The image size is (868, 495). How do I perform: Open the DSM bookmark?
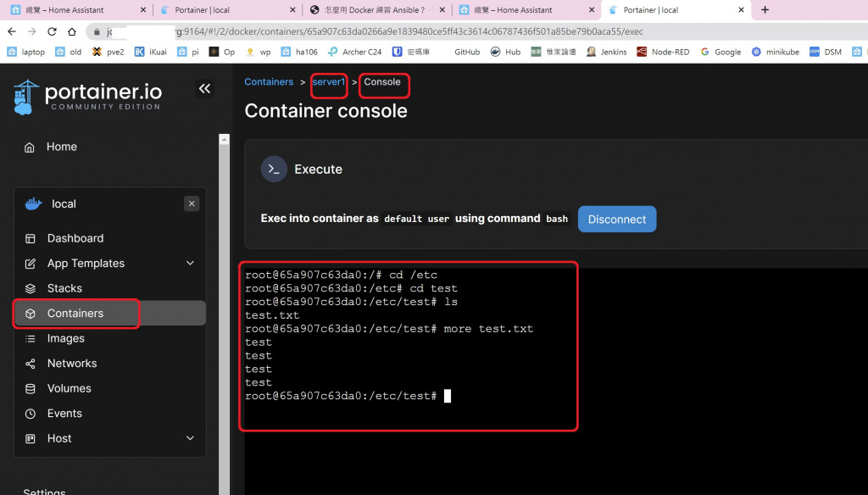pos(826,52)
